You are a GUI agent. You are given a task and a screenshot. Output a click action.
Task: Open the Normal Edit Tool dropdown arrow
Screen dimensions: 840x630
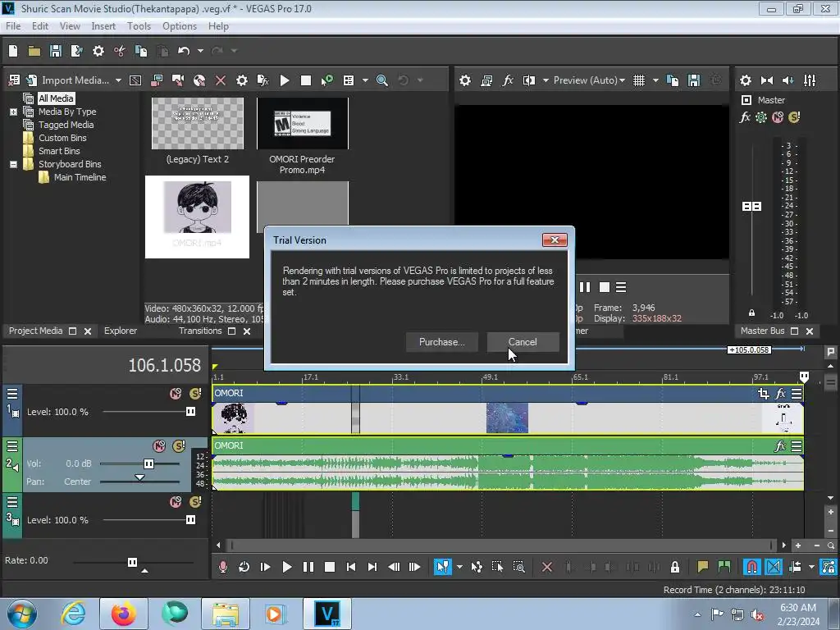pyautogui.click(x=459, y=567)
